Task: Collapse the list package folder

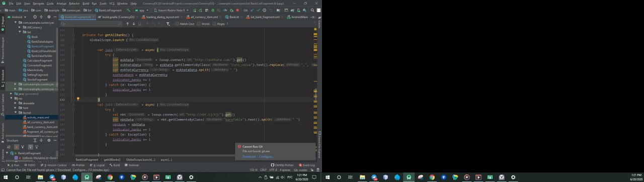Action: pyautogui.click(x=20, y=32)
